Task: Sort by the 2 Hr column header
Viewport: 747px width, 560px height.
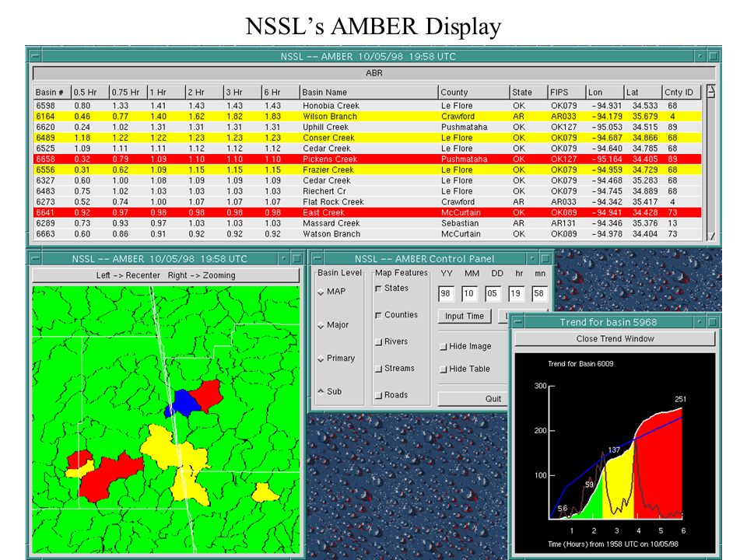Action: coord(205,93)
